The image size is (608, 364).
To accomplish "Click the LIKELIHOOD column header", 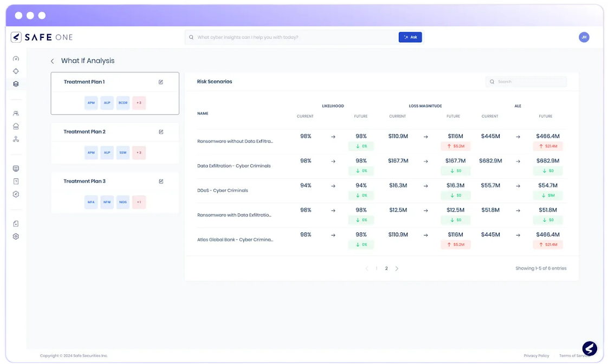I will click(x=333, y=106).
